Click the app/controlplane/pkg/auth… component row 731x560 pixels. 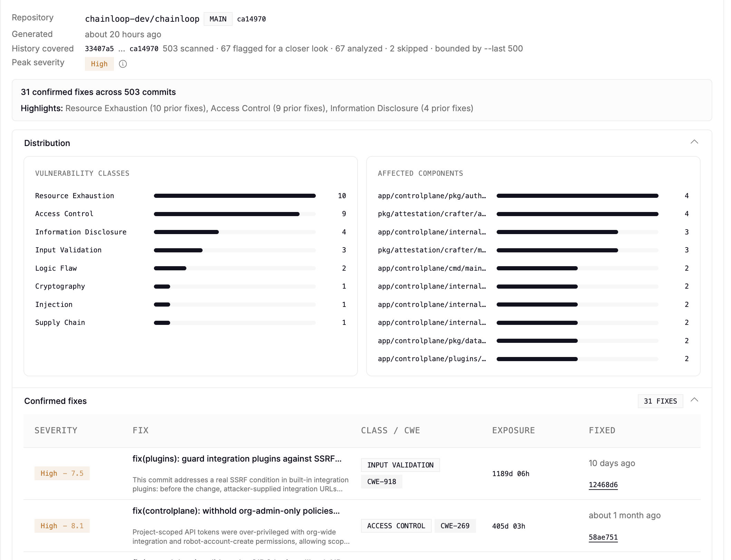533,196
